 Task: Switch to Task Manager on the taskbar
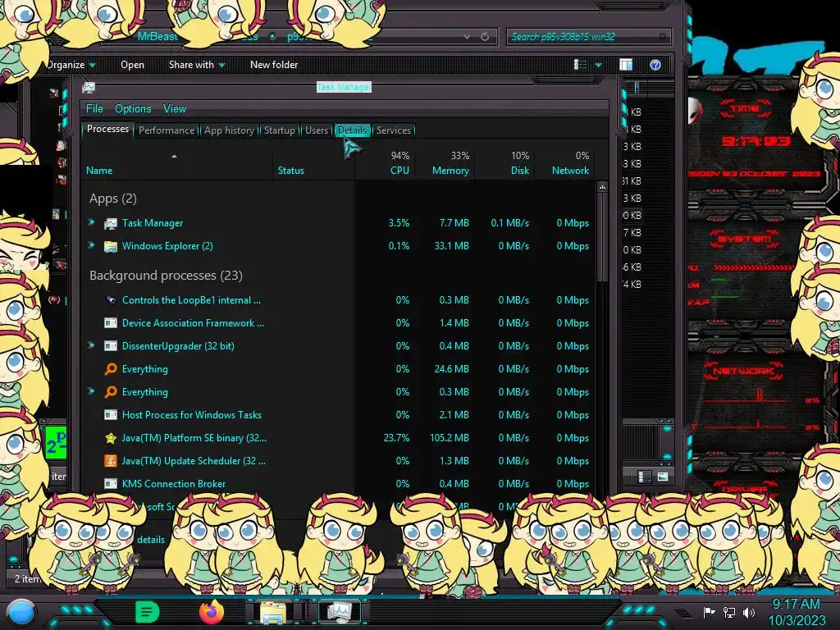pos(339,612)
